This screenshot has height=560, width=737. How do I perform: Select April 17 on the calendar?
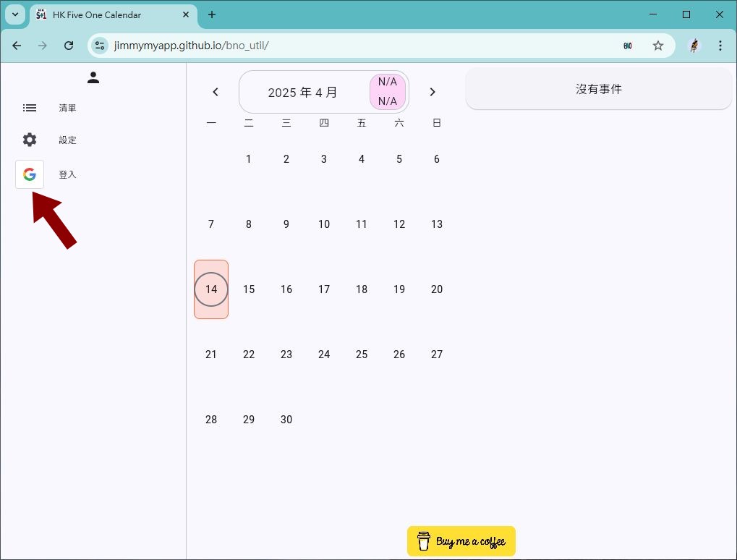click(x=324, y=289)
